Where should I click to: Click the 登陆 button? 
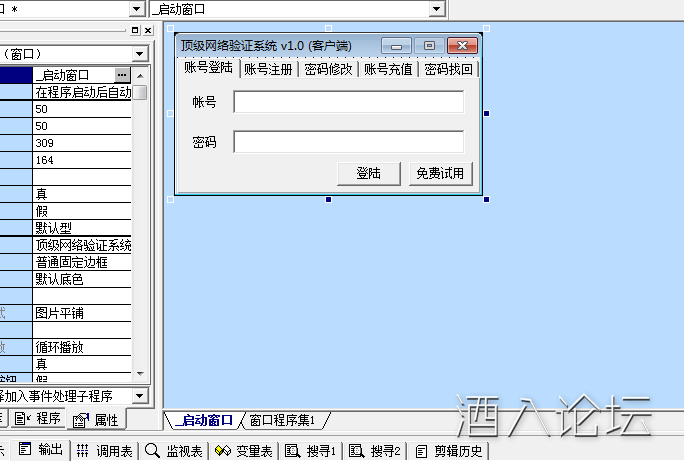[369, 174]
